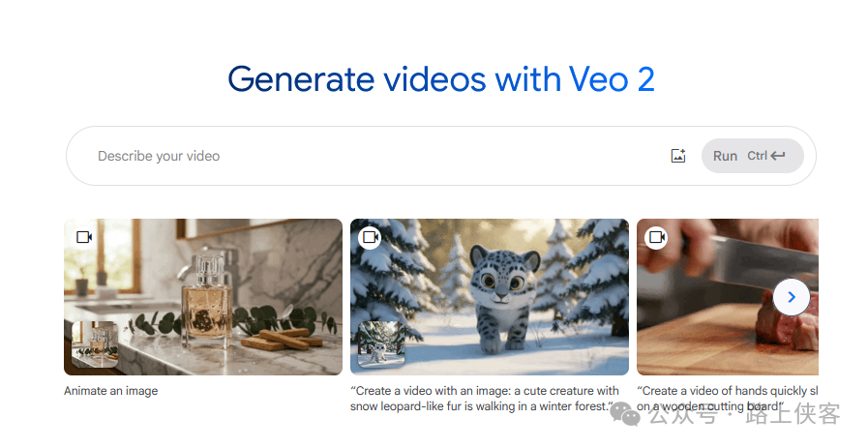Click the Ctrl shortcut label beside Run

[x=757, y=156]
